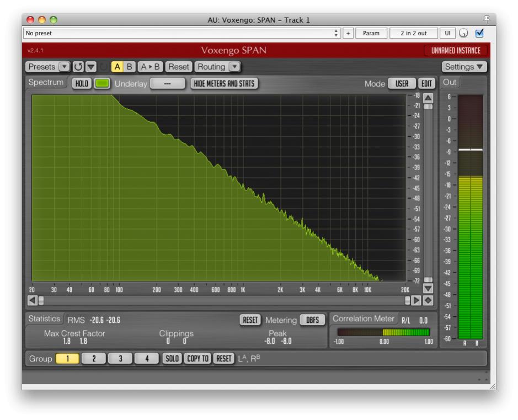Click the Spectrum panel label

click(46, 82)
